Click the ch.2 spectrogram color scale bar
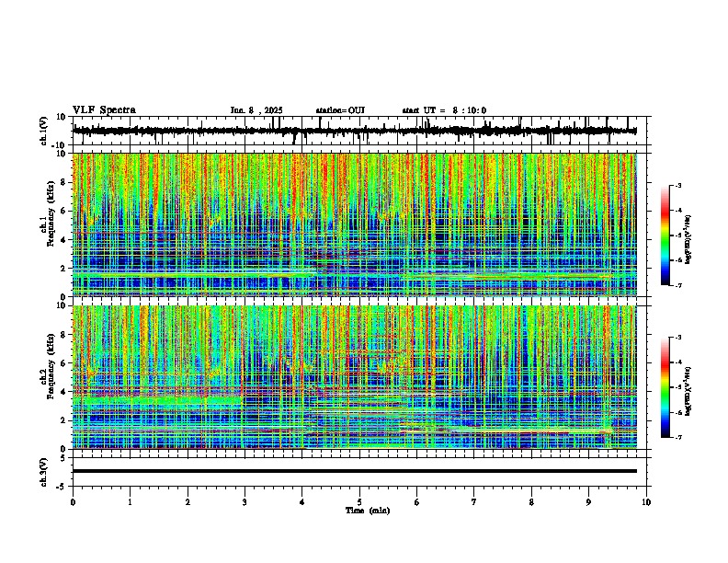 click(x=665, y=387)
